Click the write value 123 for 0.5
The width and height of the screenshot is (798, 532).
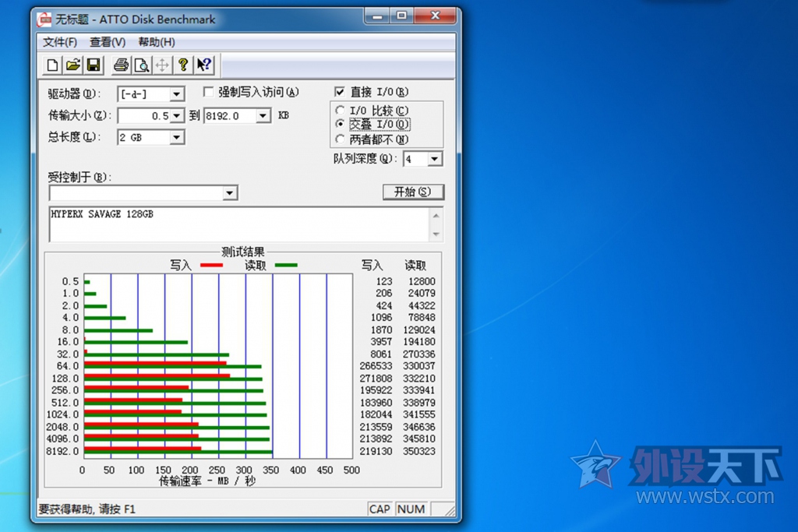coord(384,281)
